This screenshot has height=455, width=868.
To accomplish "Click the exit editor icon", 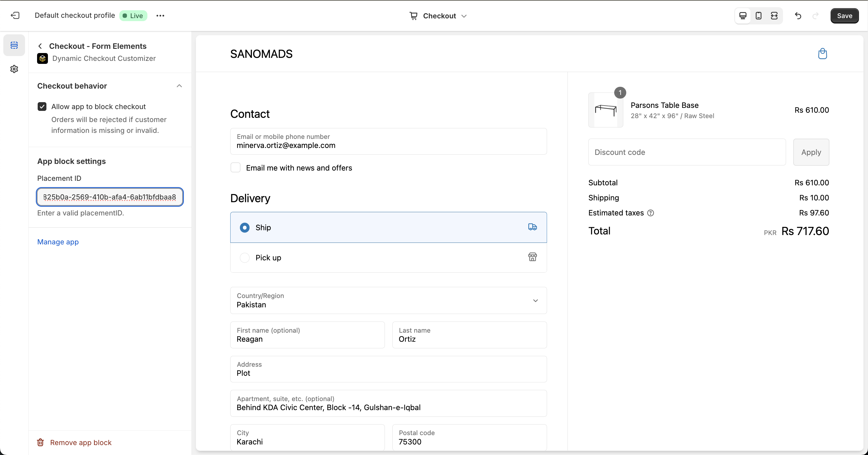I will 15,15.
